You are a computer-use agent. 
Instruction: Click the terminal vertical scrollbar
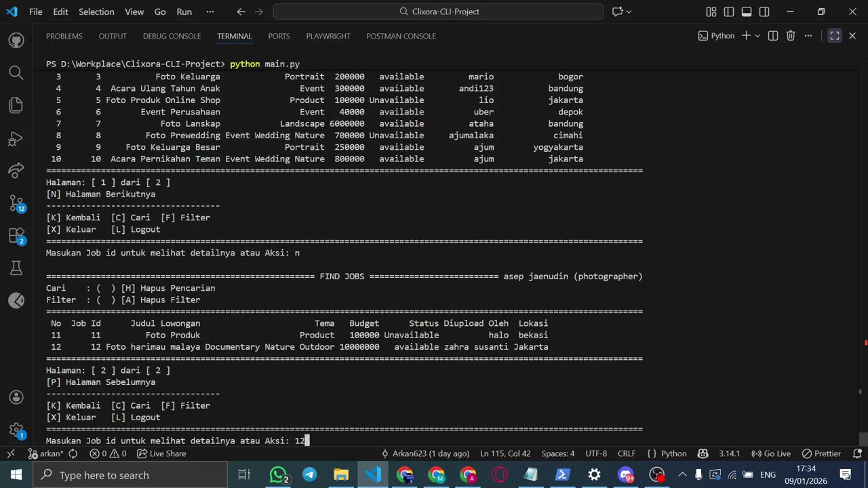point(863,439)
